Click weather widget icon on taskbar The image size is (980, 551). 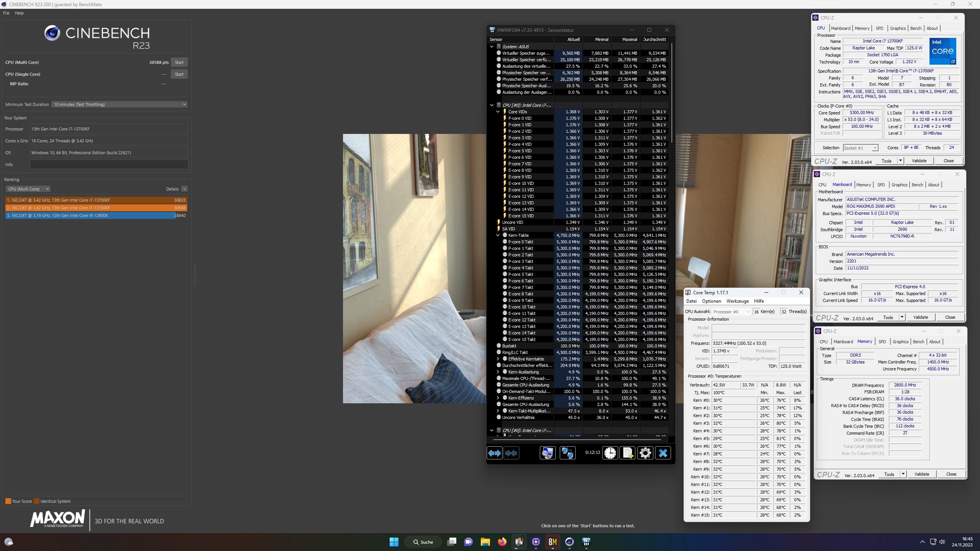point(8,542)
